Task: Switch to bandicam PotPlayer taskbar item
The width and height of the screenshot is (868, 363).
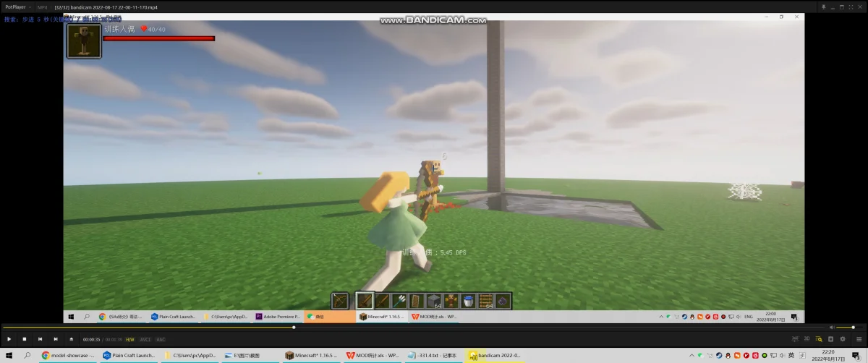Action: [495, 355]
